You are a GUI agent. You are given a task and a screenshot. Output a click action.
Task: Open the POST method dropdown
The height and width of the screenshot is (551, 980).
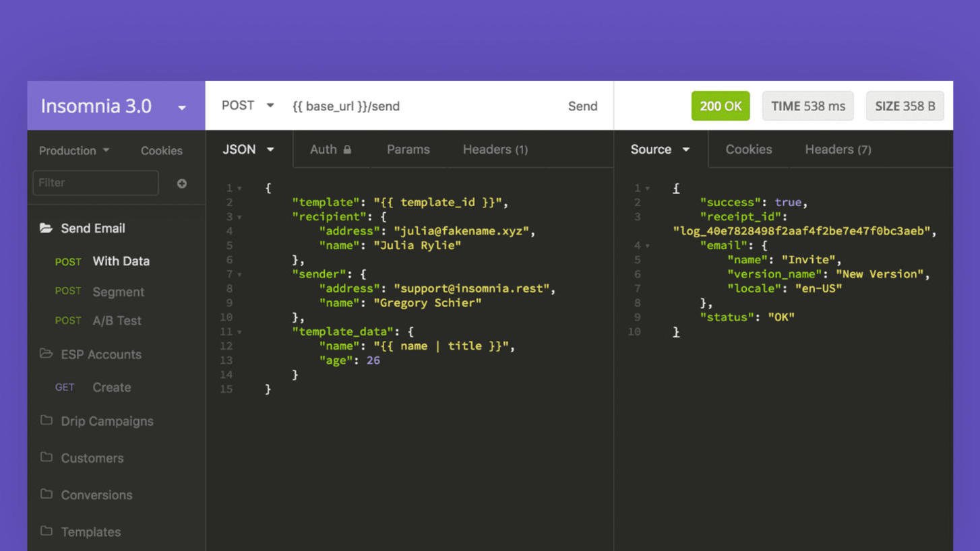pyautogui.click(x=247, y=106)
